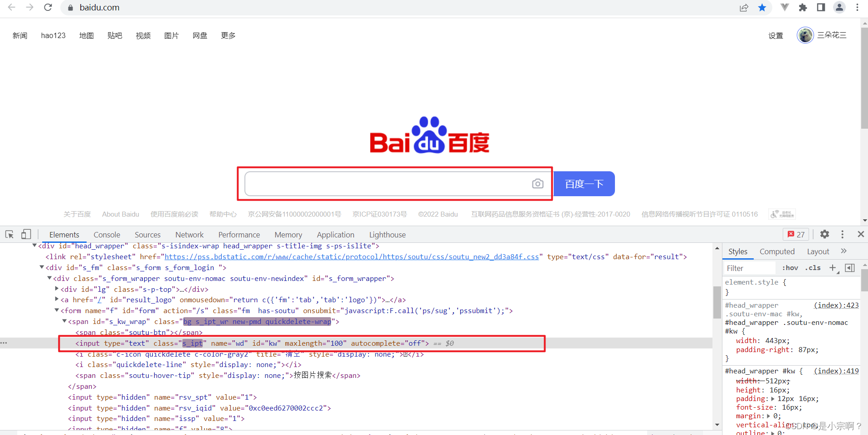
Task: Open DevTools more options dots
Action: (x=843, y=234)
